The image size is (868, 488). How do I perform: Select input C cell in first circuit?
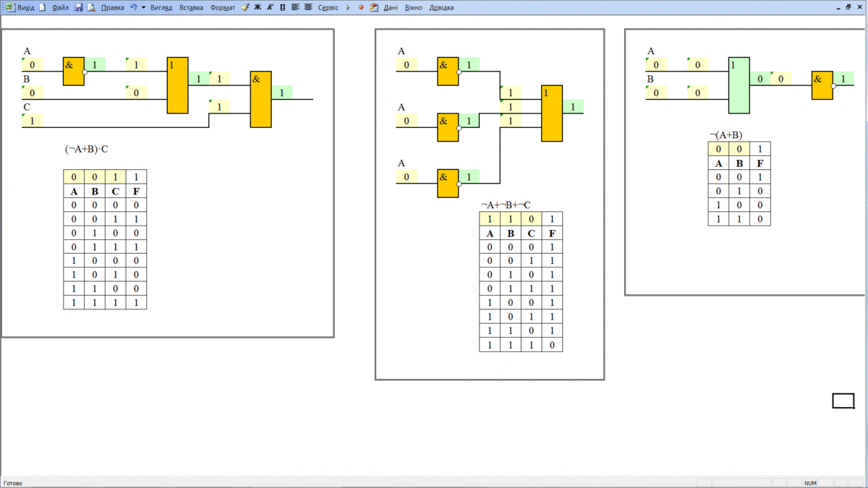click(x=32, y=121)
